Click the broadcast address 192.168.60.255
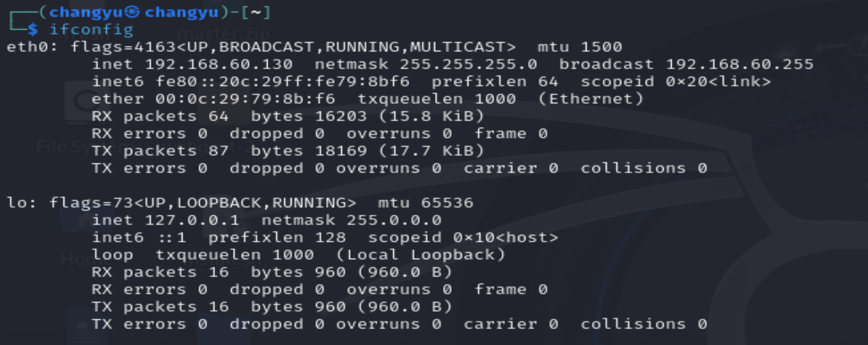This screenshot has height=345, width=868. 740,64
